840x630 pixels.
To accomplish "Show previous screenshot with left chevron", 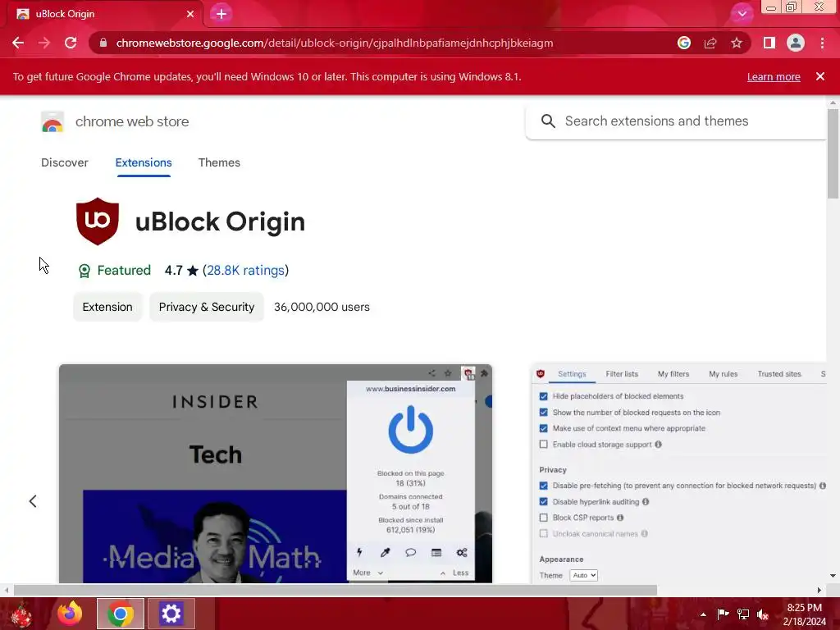I will pyautogui.click(x=33, y=501).
